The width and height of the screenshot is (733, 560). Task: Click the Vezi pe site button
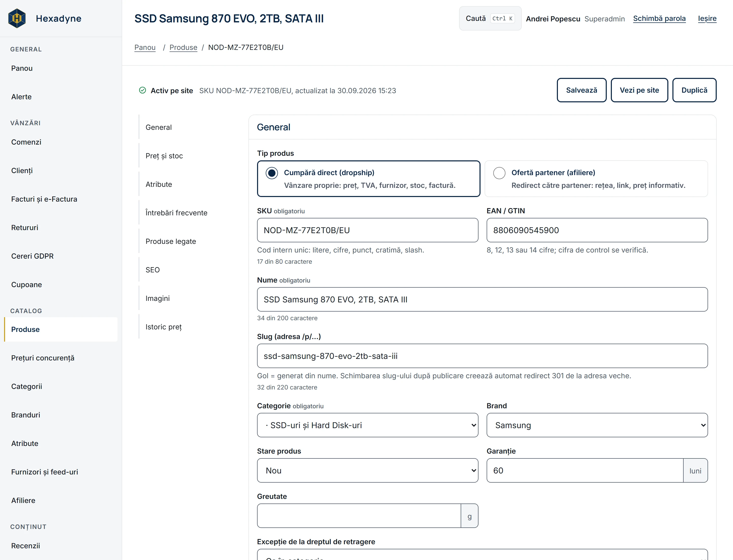pyautogui.click(x=639, y=90)
